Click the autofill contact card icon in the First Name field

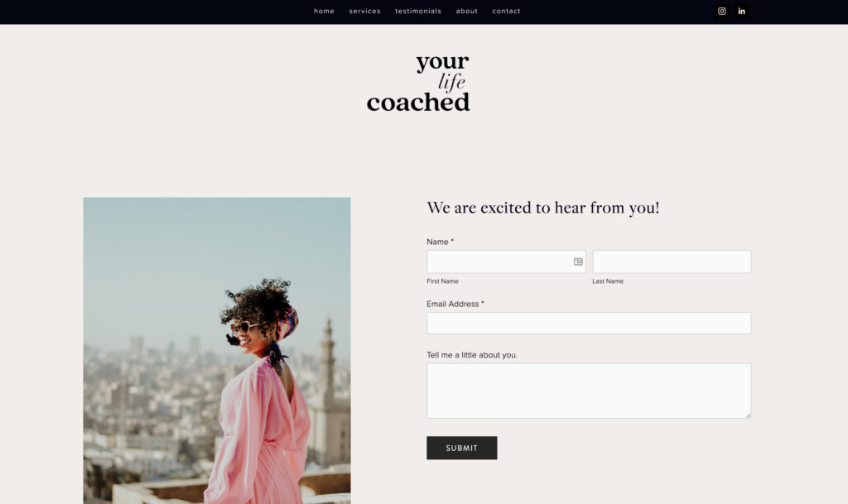[x=578, y=262]
